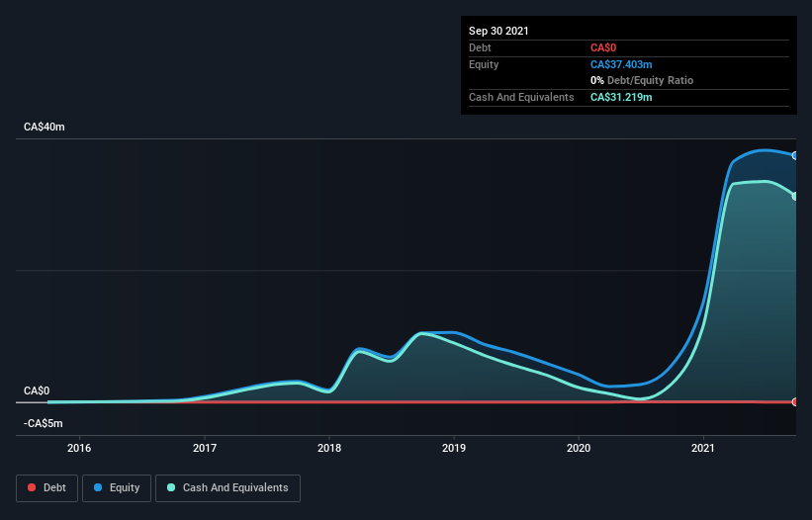812x520 pixels.
Task: Click the -CA$5m y-axis label
Action: point(43,423)
